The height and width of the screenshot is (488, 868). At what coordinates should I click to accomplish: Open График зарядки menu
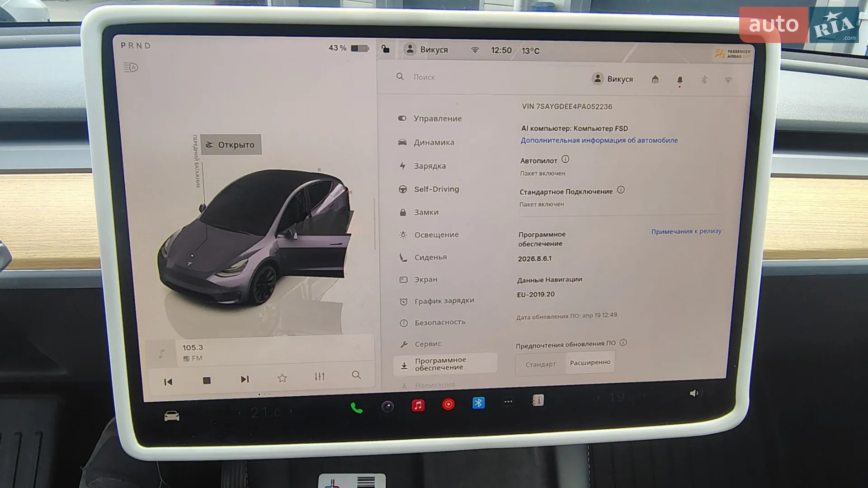click(437, 301)
